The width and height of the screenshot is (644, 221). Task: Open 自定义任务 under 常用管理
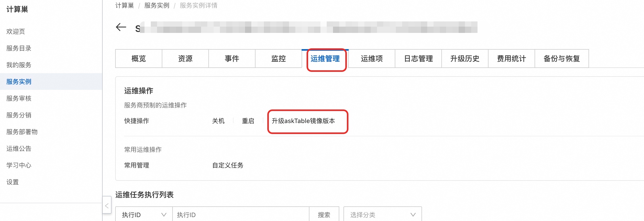click(x=227, y=165)
